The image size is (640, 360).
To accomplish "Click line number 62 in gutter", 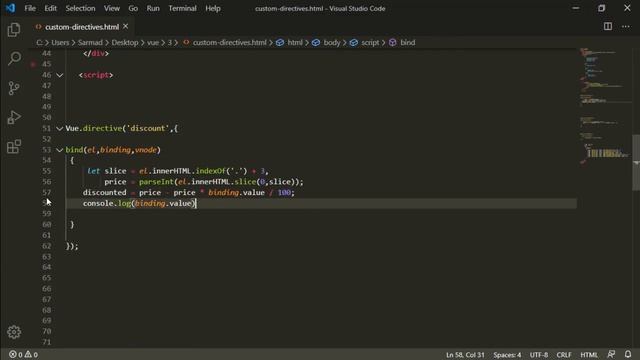I will tap(47, 246).
